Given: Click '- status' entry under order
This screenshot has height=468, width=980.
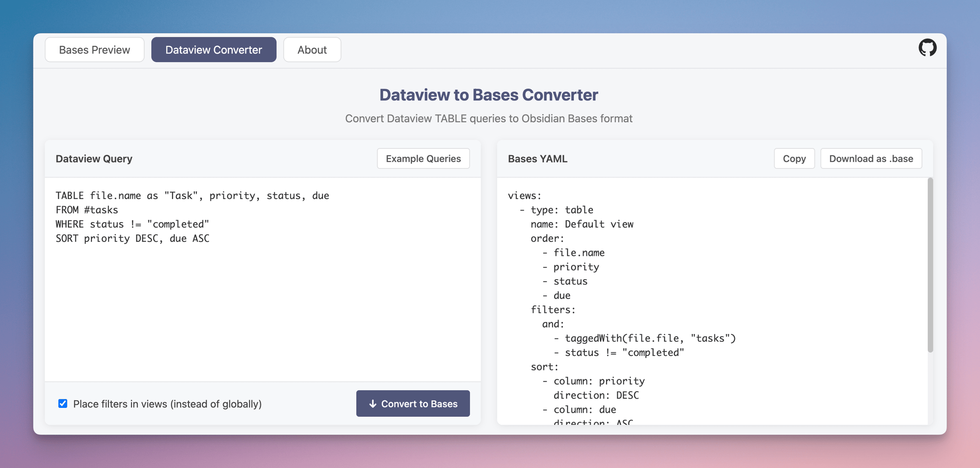Looking at the screenshot, I should (x=565, y=281).
